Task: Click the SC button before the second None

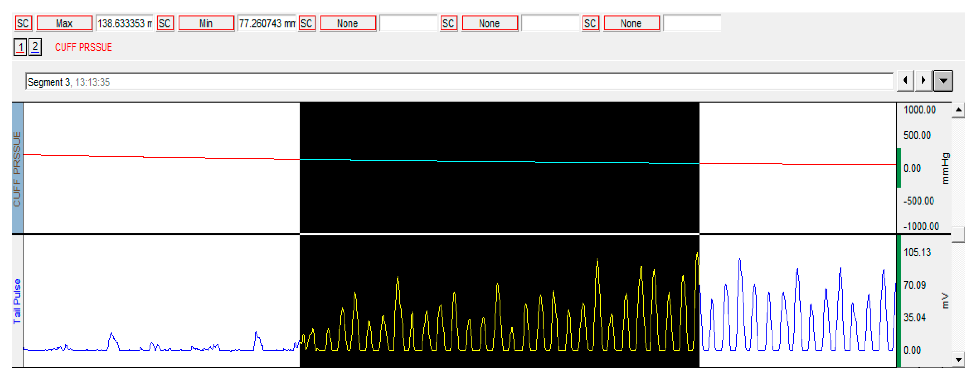Action: [449, 24]
